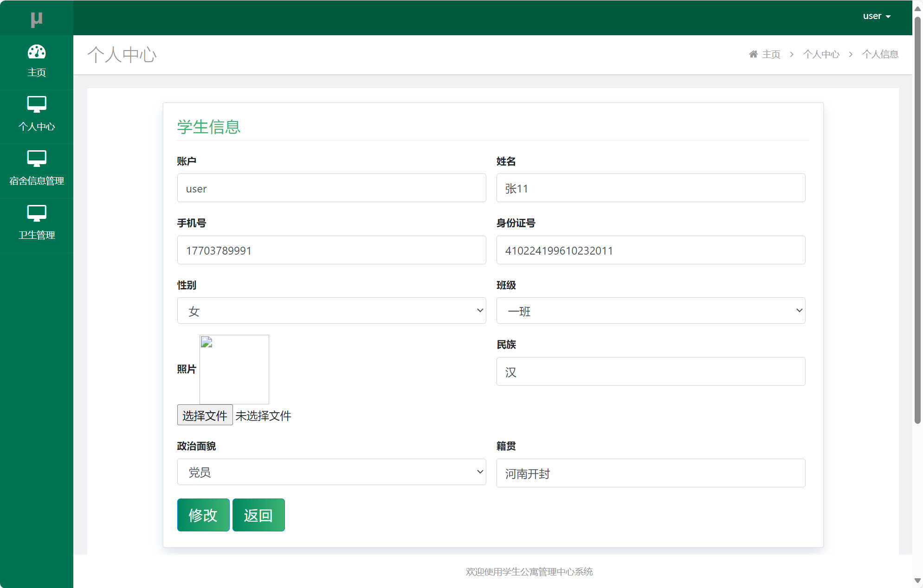The width and height of the screenshot is (923, 588).
Task: Navigate to 个人中心 in the breadcrumb
Action: coord(821,54)
